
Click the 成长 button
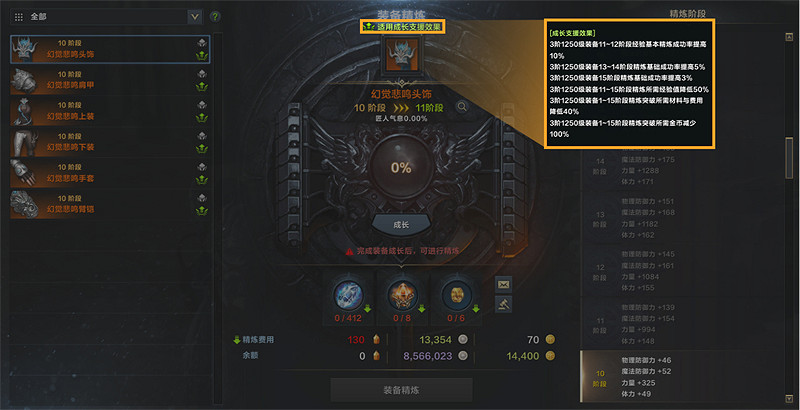402,225
